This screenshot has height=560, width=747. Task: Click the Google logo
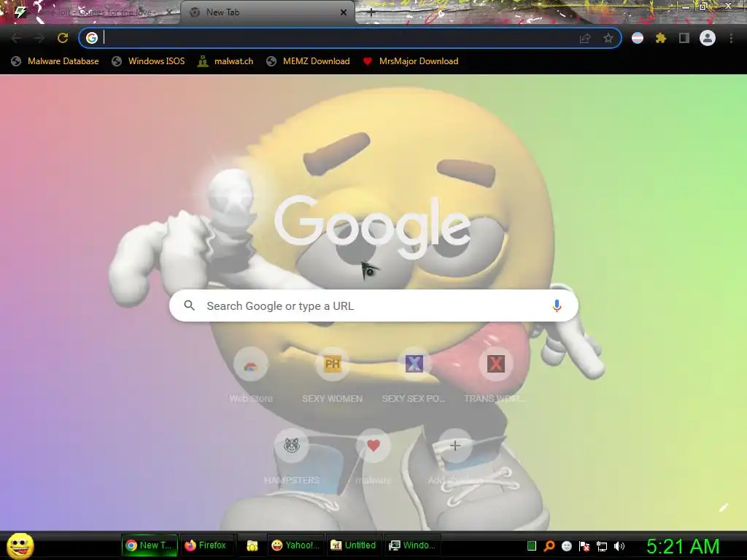(x=373, y=227)
